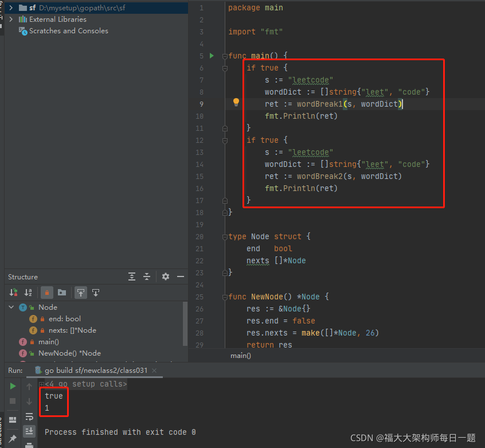Open Structure panel settings gear

[x=166, y=276]
